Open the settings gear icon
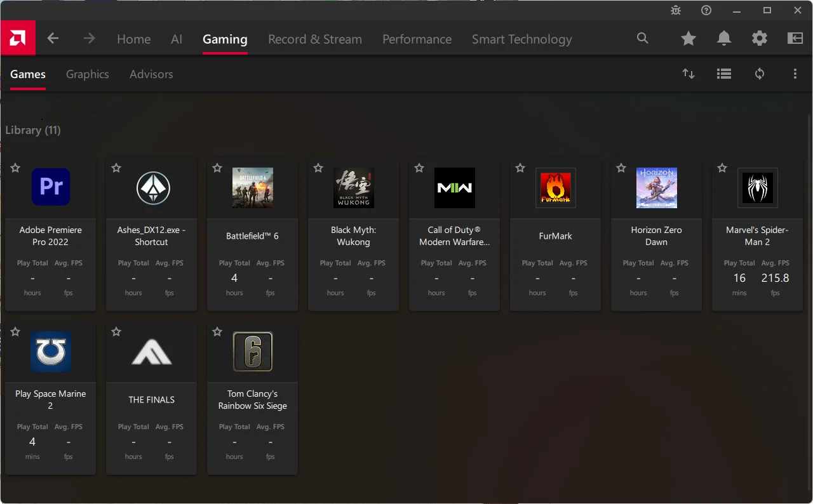813x504 pixels. tap(760, 39)
